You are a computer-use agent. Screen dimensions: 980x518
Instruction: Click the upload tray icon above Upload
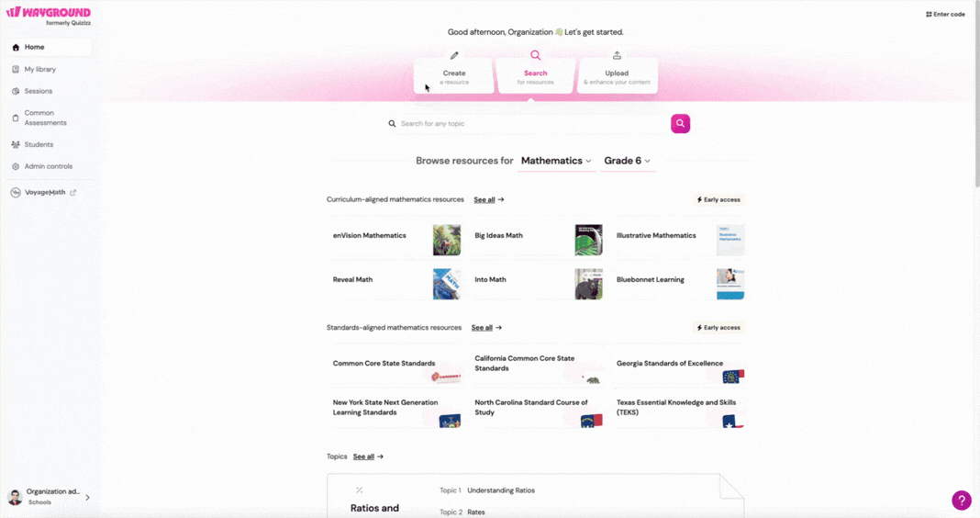click(x=617, y=55)
